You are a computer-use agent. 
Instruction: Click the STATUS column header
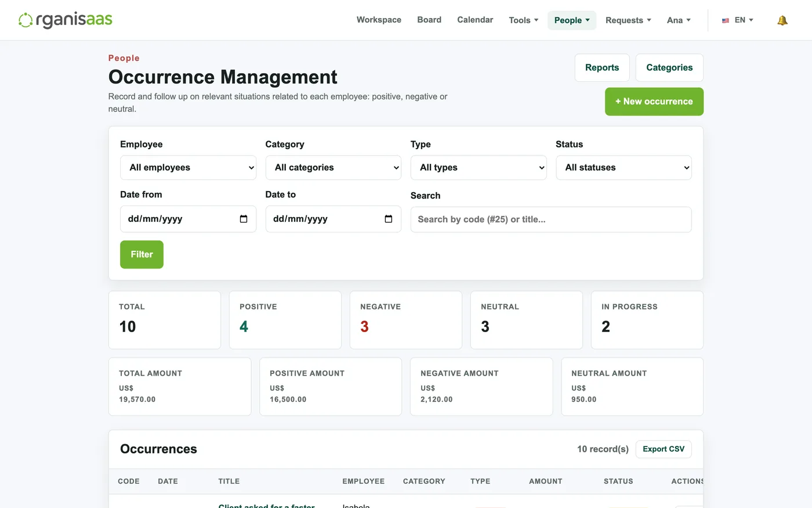[618, 481]
